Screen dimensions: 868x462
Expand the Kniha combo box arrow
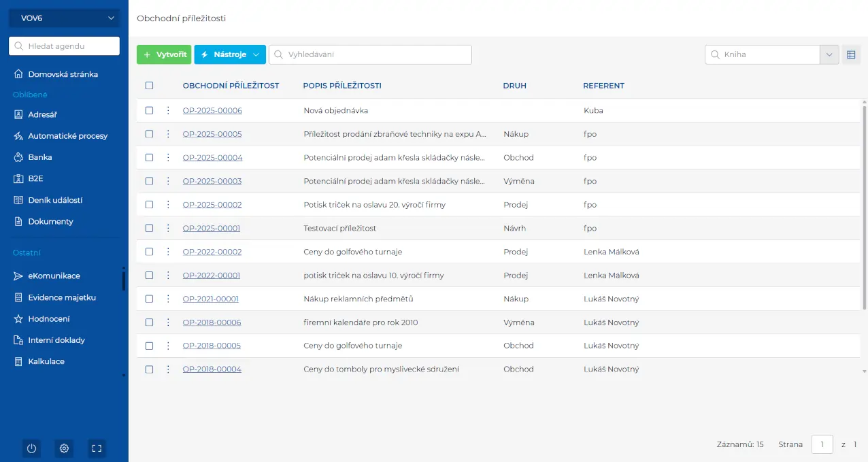point(829,54)
